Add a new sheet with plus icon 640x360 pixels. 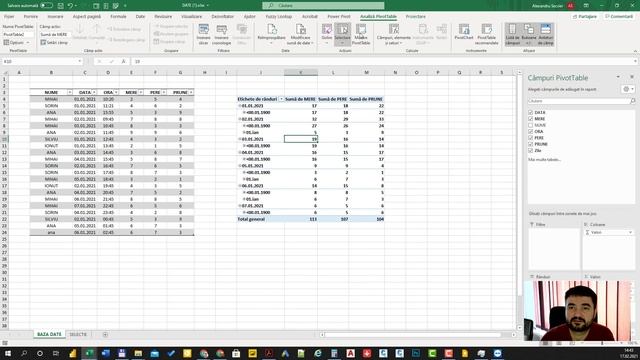pos(105,335)
